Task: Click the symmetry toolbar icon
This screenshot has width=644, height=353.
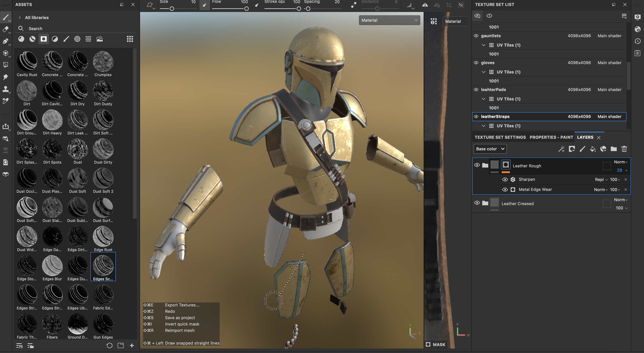Action: tap(425, 5)
